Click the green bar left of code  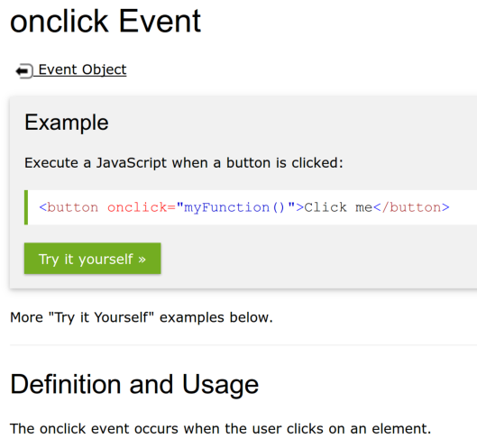tap(26, 207)
